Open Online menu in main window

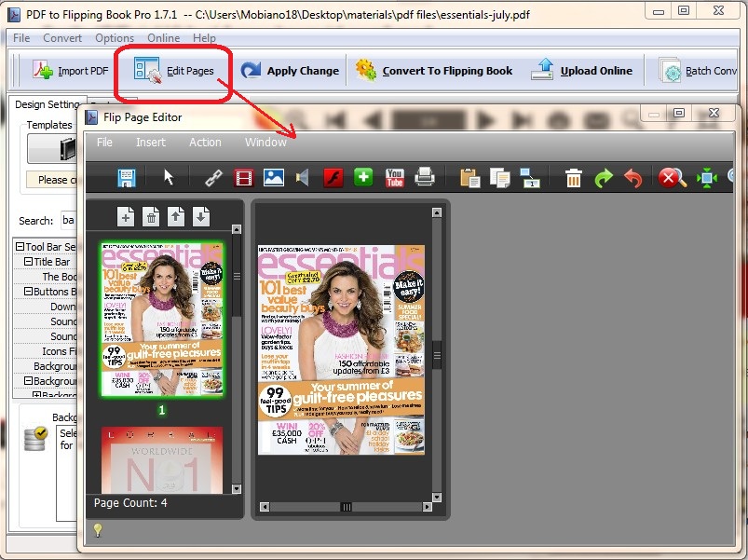point(164,38)
